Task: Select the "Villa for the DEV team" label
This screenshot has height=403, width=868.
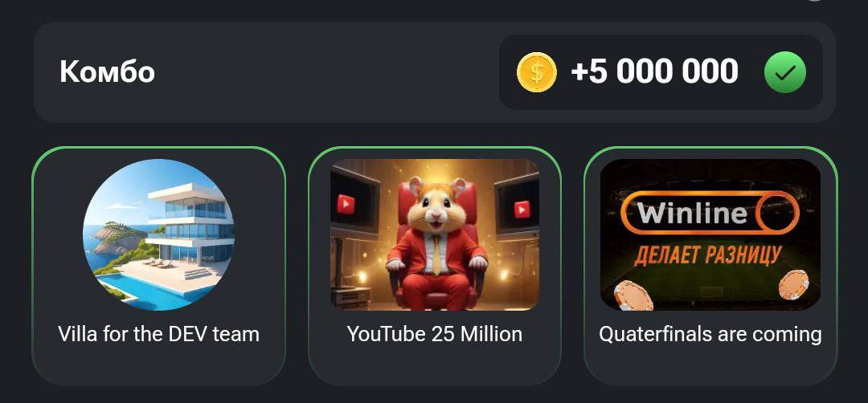Action: point(158,334)
